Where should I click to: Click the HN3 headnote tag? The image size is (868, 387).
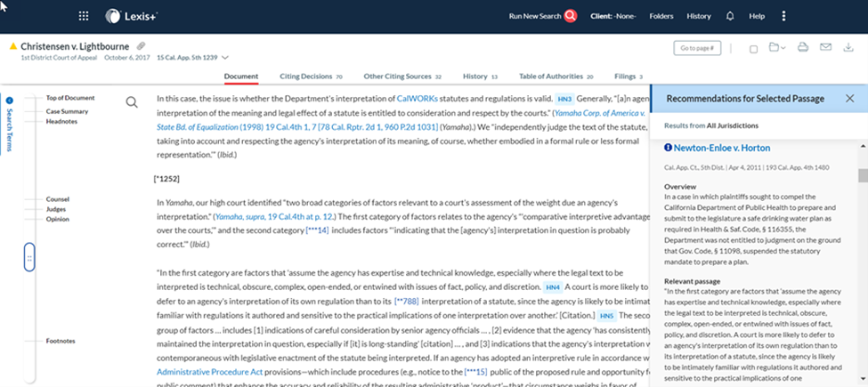(564, 100)
